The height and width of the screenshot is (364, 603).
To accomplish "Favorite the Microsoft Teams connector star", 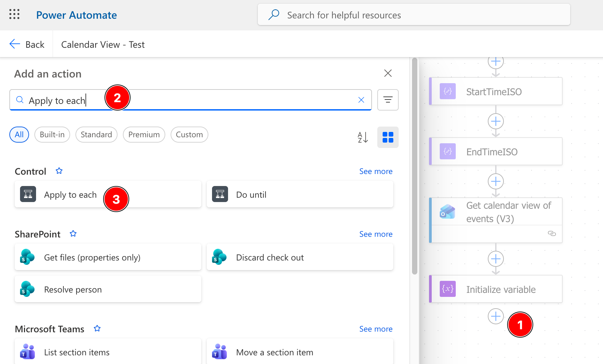I will point(97,329).
